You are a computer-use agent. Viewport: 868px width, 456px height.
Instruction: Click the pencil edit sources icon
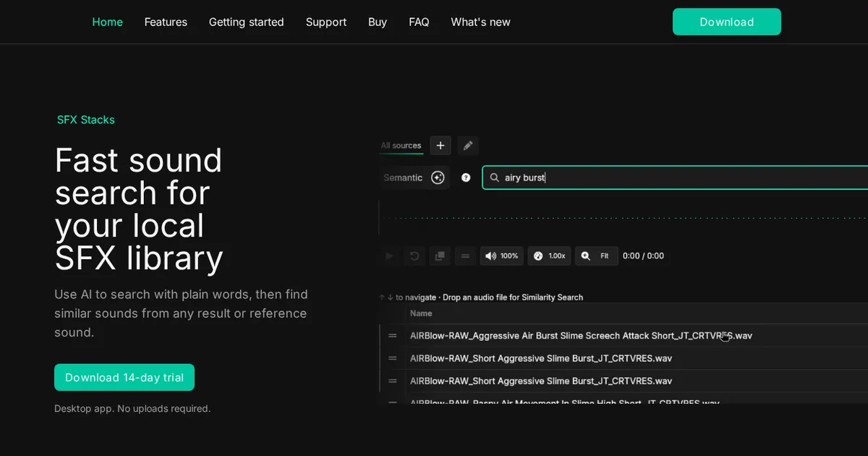coord(468,145)
